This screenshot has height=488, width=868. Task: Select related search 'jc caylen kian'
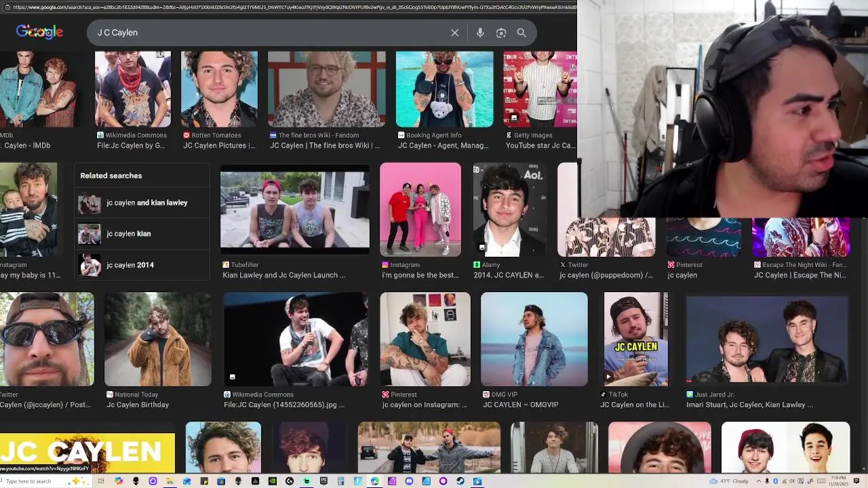142,234
